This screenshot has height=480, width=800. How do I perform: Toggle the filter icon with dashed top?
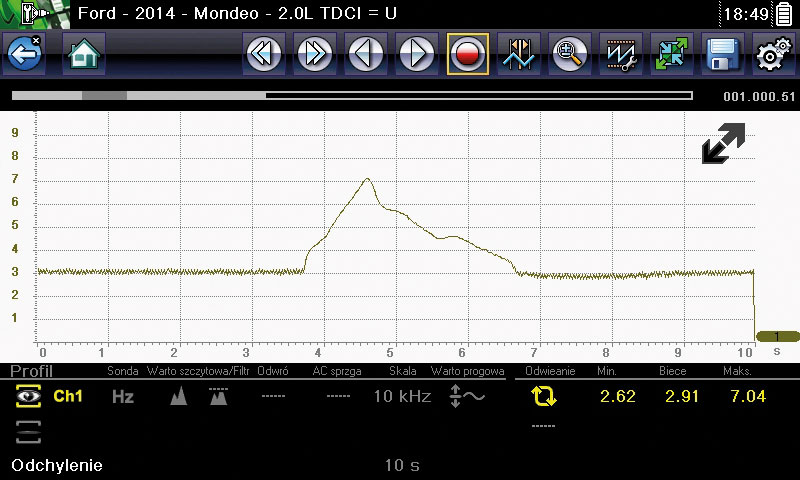pyautogui.click(x=217, y=397)
